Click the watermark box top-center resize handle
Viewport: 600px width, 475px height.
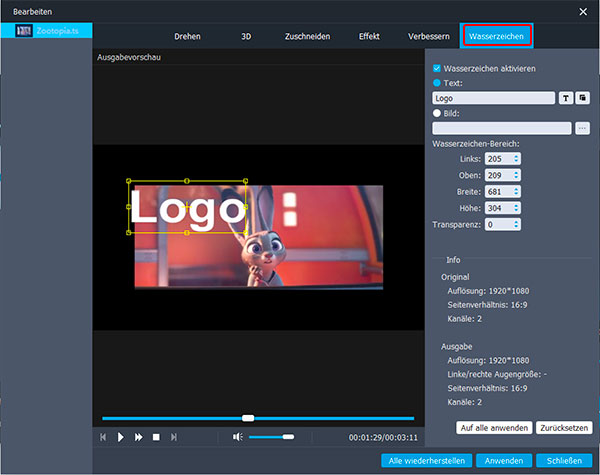(187, 181)
